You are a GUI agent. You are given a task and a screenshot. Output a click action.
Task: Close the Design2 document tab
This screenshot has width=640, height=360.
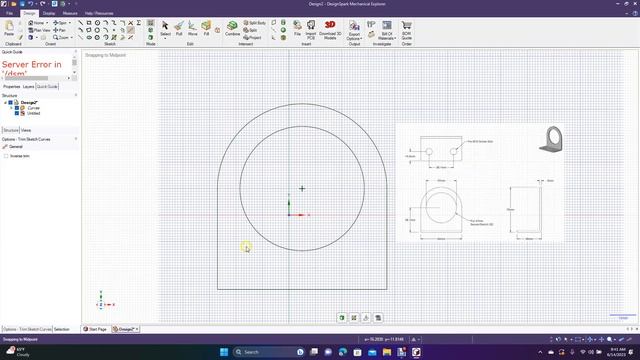click(x=137, y=329)
